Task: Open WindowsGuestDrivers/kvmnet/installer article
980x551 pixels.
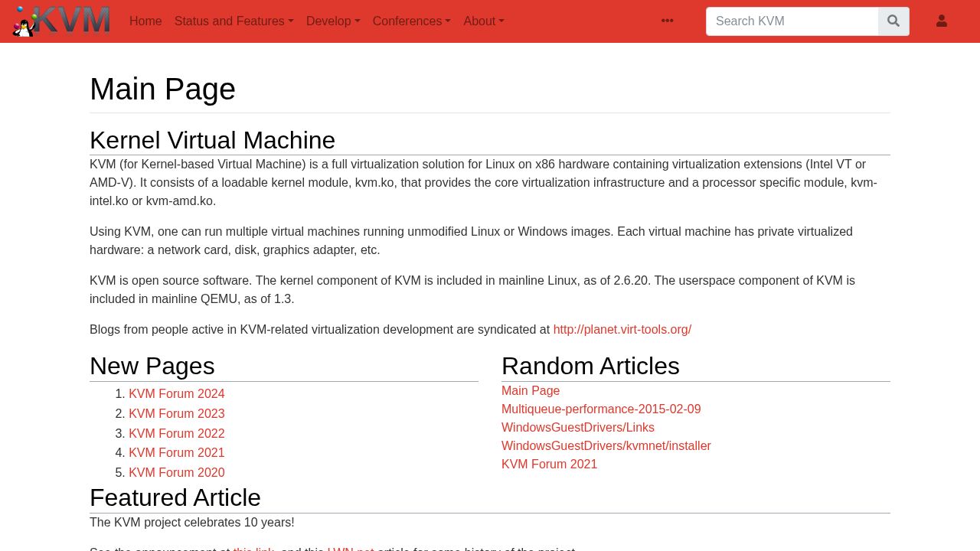Action: click(606, 446)
